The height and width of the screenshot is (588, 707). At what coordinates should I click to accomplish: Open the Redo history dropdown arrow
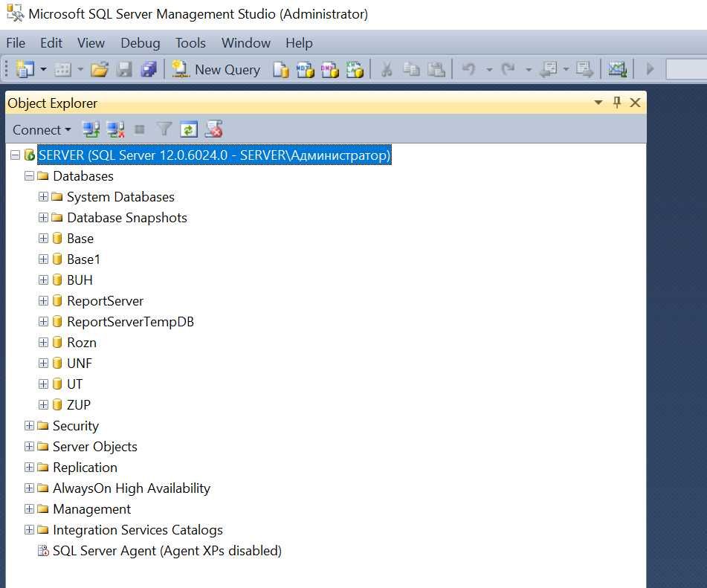click(x=529, y=70)
